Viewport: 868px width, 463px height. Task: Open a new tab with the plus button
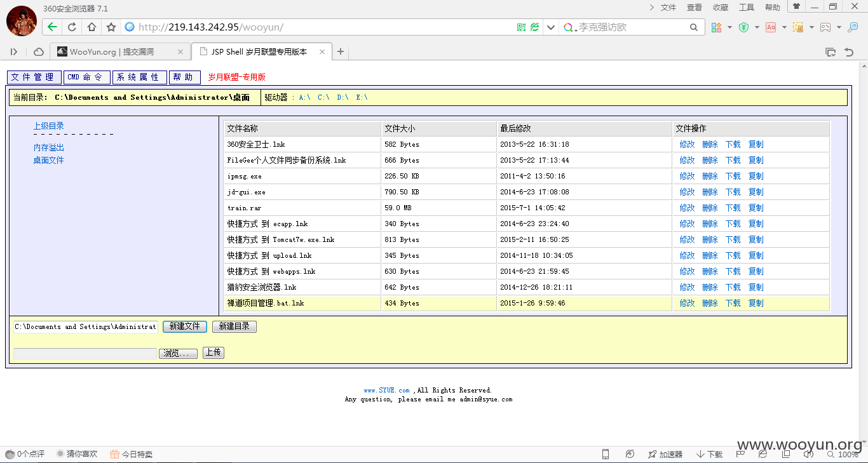(341, 51)
